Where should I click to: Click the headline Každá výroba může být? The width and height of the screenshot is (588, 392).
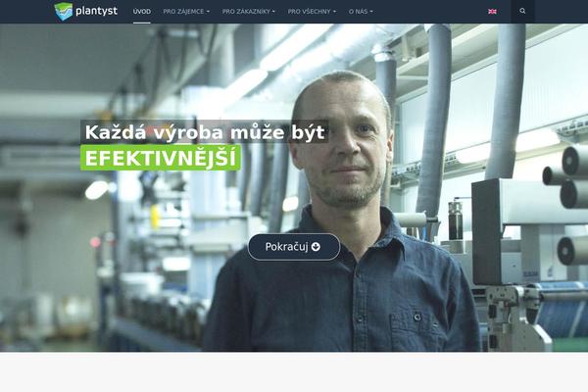tap(205, 132)
